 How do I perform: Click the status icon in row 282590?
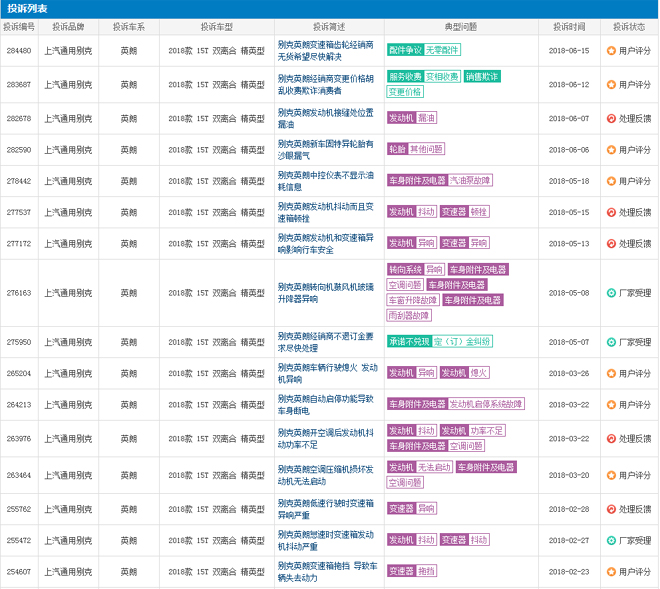tap(611, 150)
